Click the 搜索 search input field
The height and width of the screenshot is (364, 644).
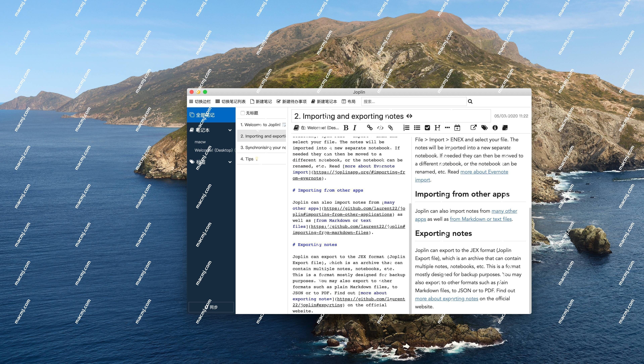(414, 101)
